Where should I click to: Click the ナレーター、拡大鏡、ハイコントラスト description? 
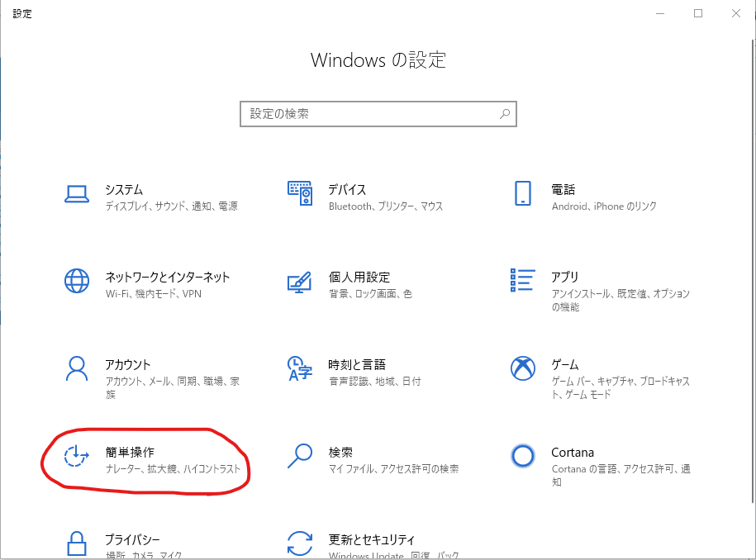coord(173,469)
